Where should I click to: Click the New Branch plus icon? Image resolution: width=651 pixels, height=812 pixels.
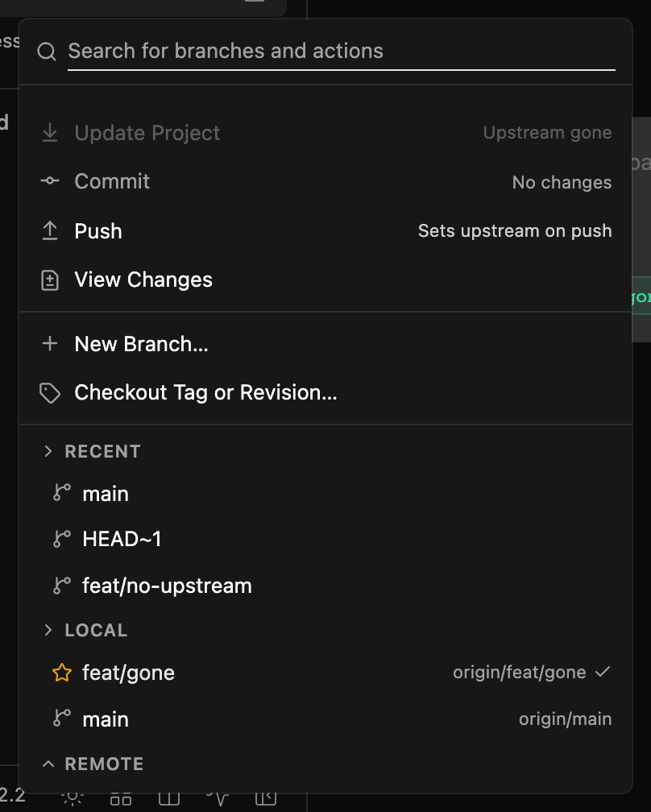coord(50,343)
